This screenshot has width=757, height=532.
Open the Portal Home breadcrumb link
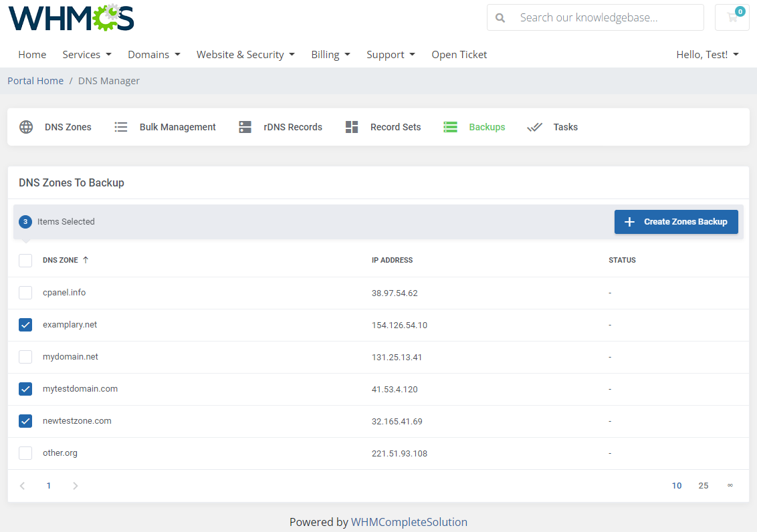click(x=35, y=80)
